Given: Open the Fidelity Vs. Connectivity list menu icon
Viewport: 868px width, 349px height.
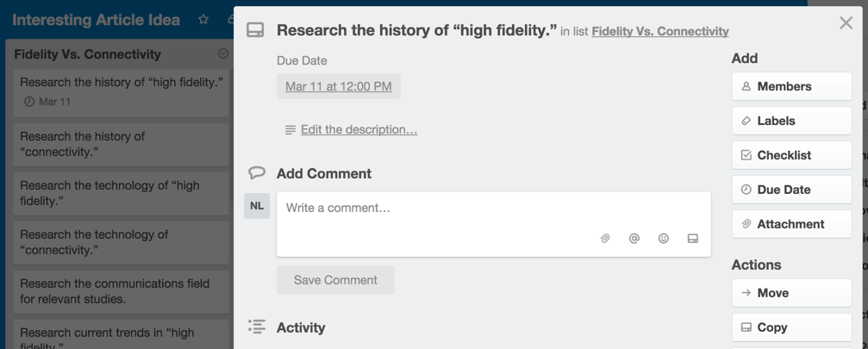Looking at the screenshot, I should (x=223, y=53).
